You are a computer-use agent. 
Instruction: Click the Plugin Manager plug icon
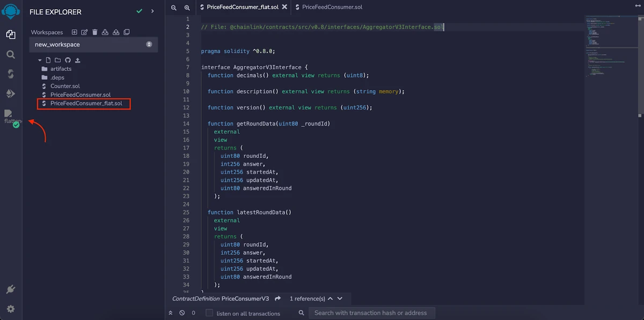(10, 290)
